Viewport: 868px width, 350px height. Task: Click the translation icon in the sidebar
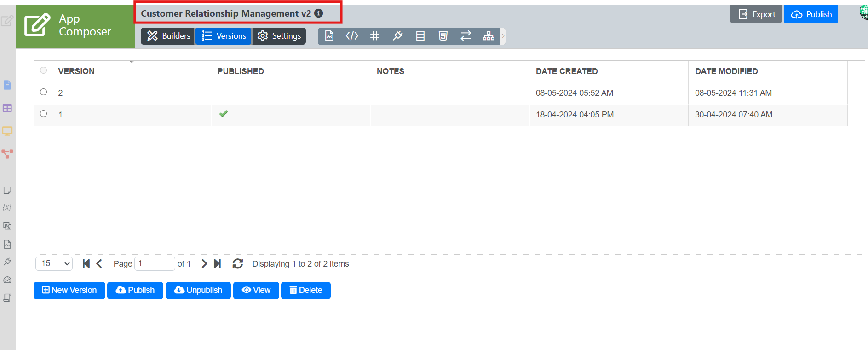click(7, 226)
